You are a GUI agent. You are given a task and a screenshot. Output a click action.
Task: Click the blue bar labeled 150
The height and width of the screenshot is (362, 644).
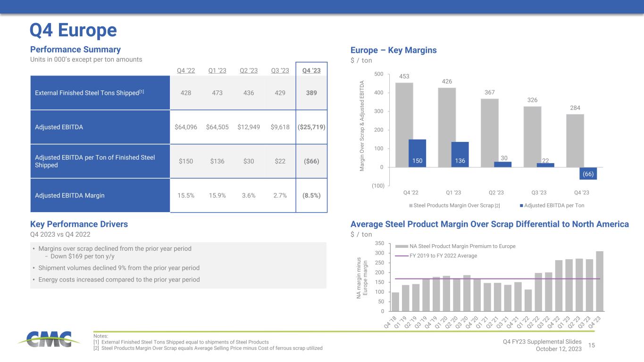click(417, 154)
